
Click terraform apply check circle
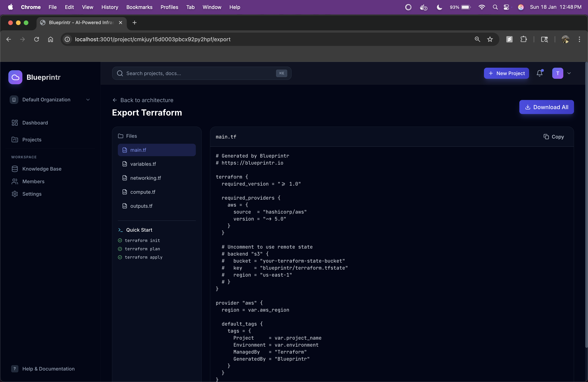[x=120, y=257]
